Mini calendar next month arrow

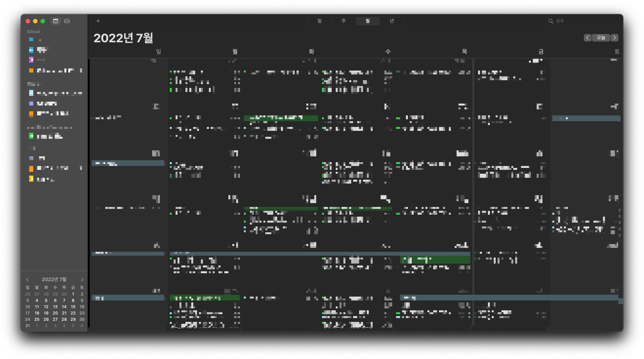pos(82,280)
